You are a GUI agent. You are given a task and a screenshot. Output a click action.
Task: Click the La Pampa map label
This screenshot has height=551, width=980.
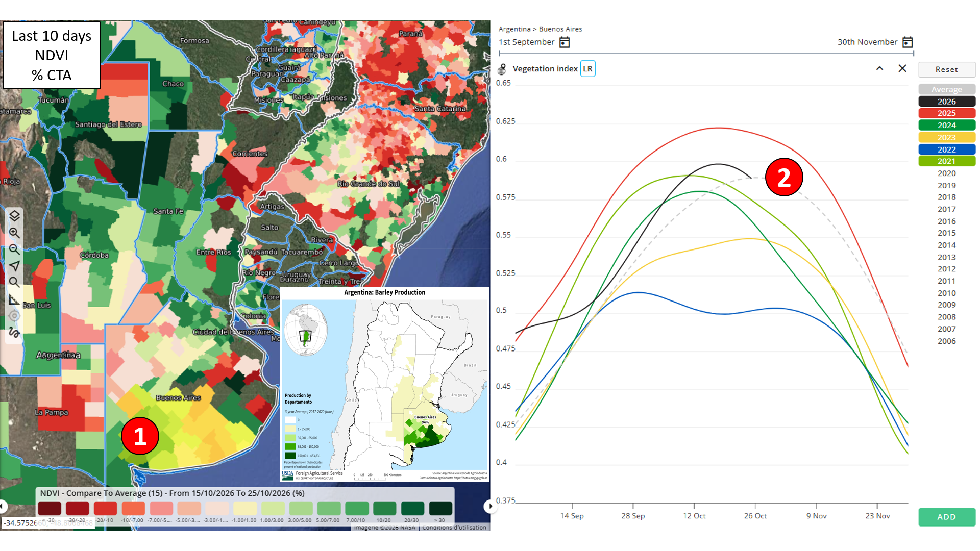click(x=52, y=412)
